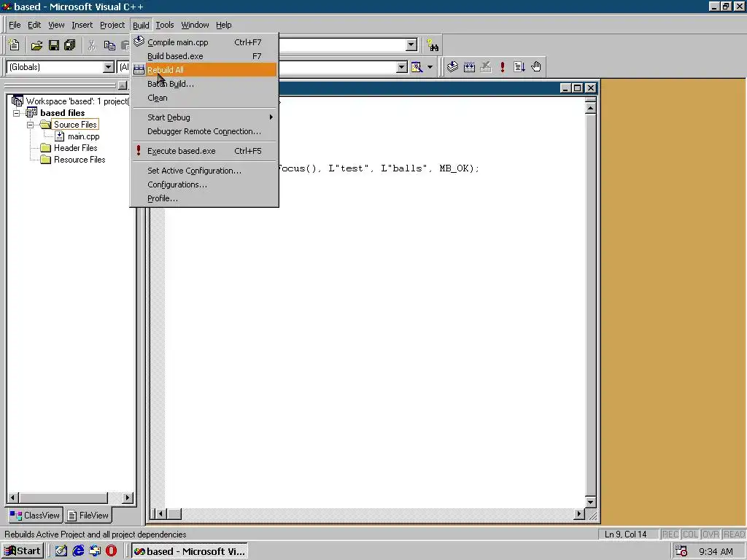This screenshot has width=747, height=560.
Task: Click workspace pane scroll right arrow
Action: [127, 497]
